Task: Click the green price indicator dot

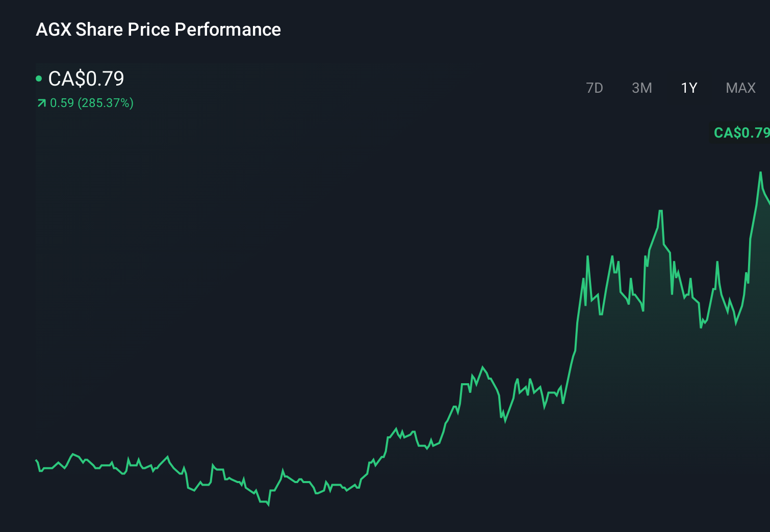Action: click(x=39, y=78)
